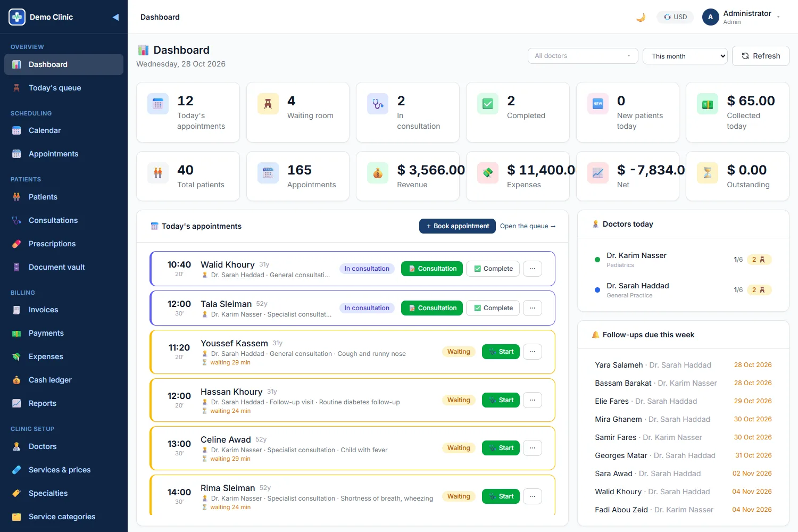Click the Reports chart icon in sidebar
This screenshot has height=532, width=798.
pos(16,403)
